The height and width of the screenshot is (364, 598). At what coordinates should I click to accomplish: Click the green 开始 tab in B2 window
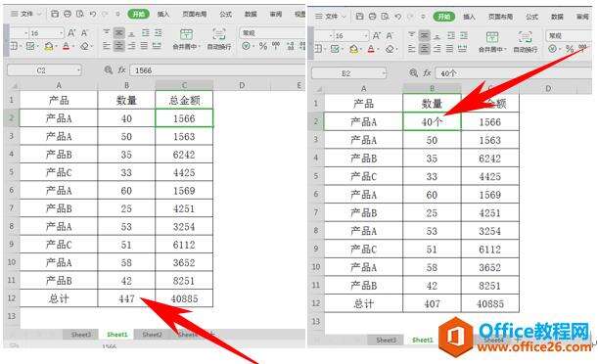(x=444, y=17)
